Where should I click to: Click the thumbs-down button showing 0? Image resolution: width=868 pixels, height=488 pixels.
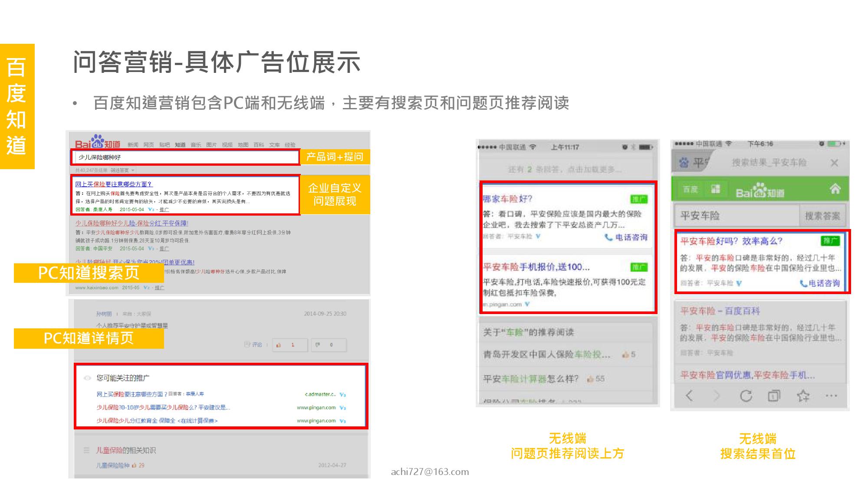(329, 345)
